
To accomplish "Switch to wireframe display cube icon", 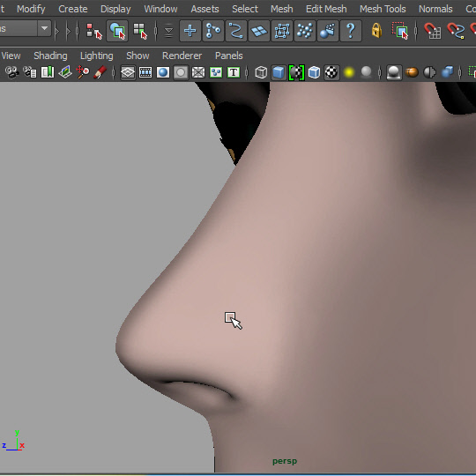I will pos(261,72).
